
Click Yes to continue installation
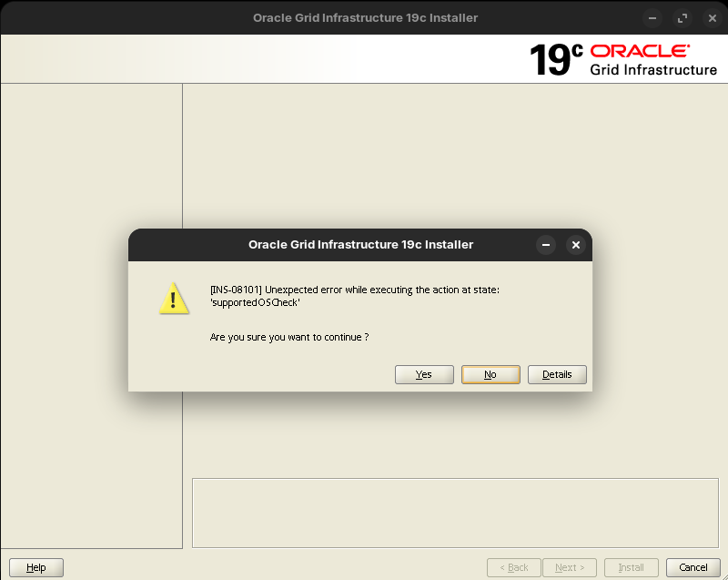point(424,374)
